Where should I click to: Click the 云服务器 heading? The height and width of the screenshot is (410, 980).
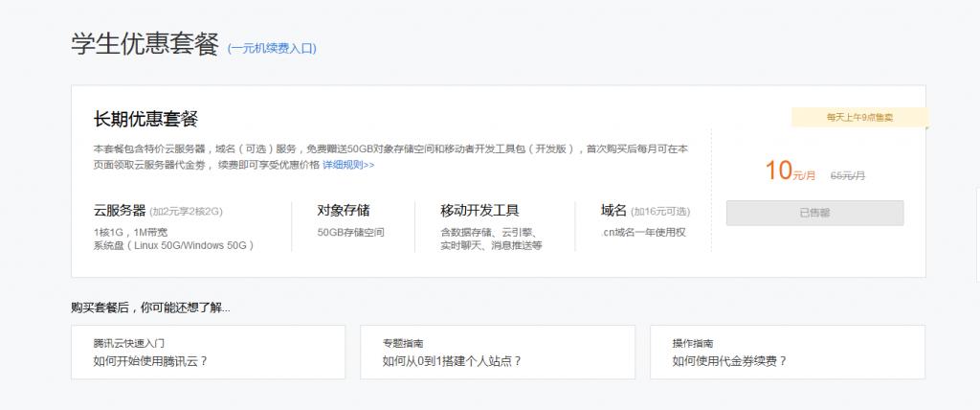click(x=120, y=211)
